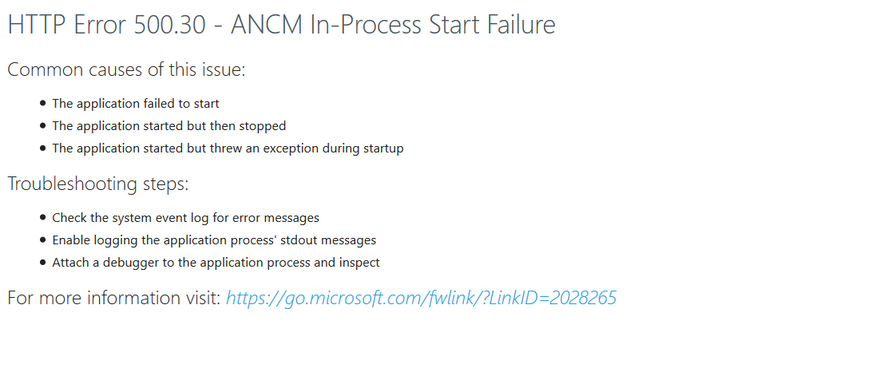The height and width of the screenshot is (388, 880).
Task: Click 'Attach a debugger to the application' line
Action: pyautogui.click(x=216, y=263)
